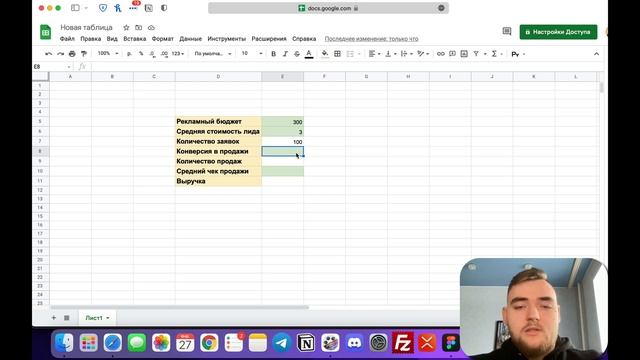This screenshot has height=360, width=640.
Task: Open text wrapping options
Action: 407,53
